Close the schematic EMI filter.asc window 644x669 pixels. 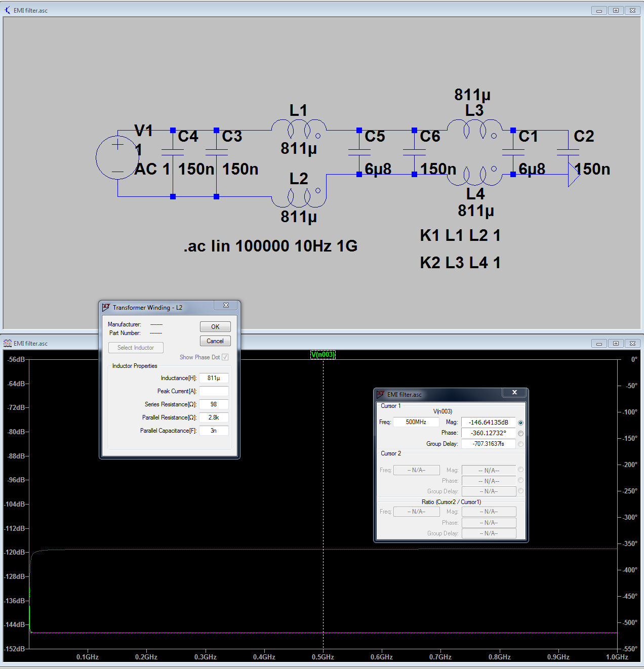tap(632, 10)
